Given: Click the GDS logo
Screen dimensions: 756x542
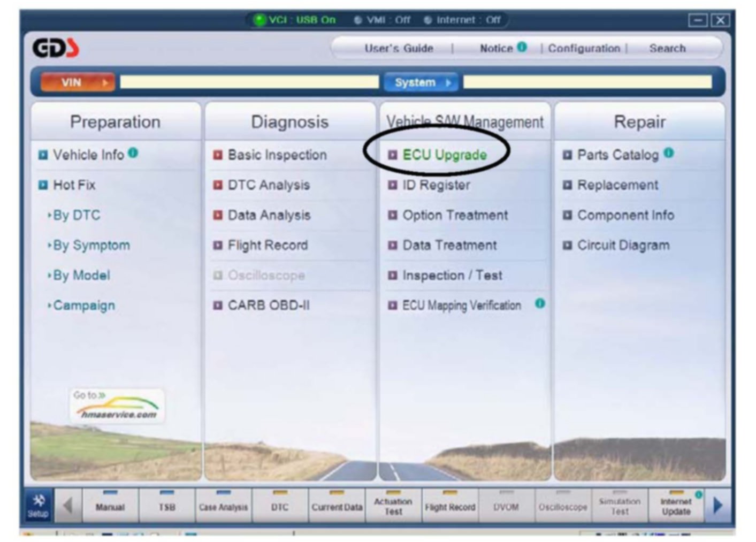Looking at the screenshot, I should (56, 48).
